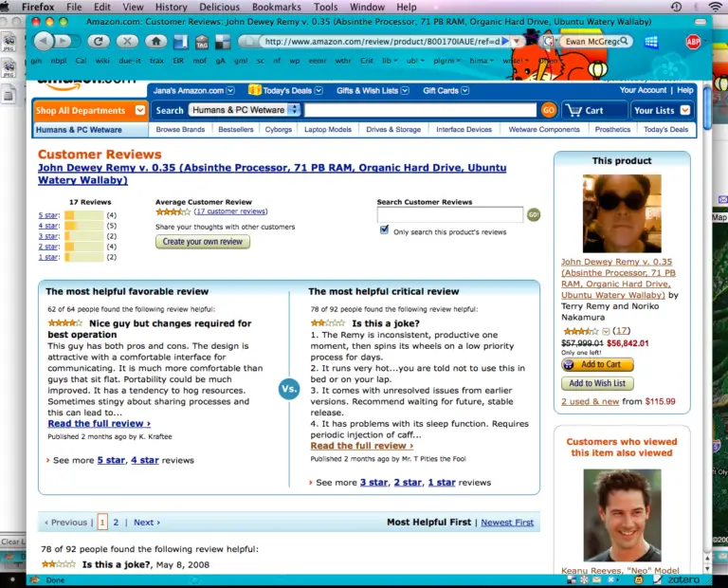
Task: Expand the Today's Deals dropdown arrow
Action: tap(318, 90)
